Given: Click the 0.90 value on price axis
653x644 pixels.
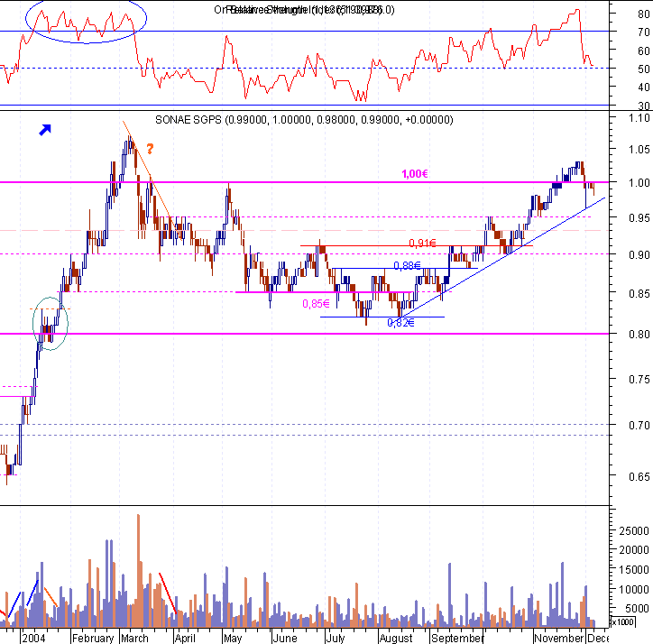Looking at the screenshot, I should (639, 254).
